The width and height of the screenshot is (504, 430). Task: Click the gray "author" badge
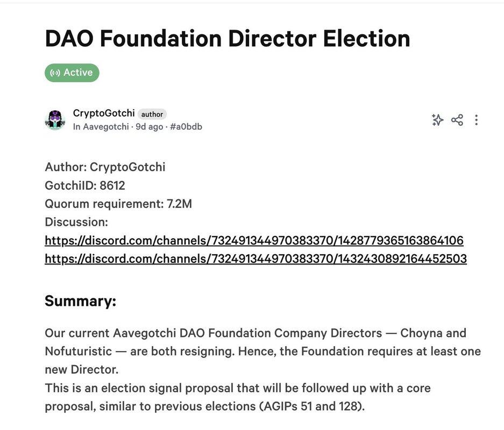[152, 114]
